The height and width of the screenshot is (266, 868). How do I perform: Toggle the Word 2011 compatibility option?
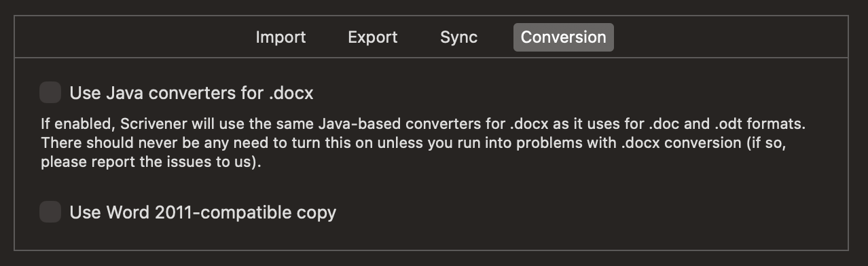coord(50,212)
